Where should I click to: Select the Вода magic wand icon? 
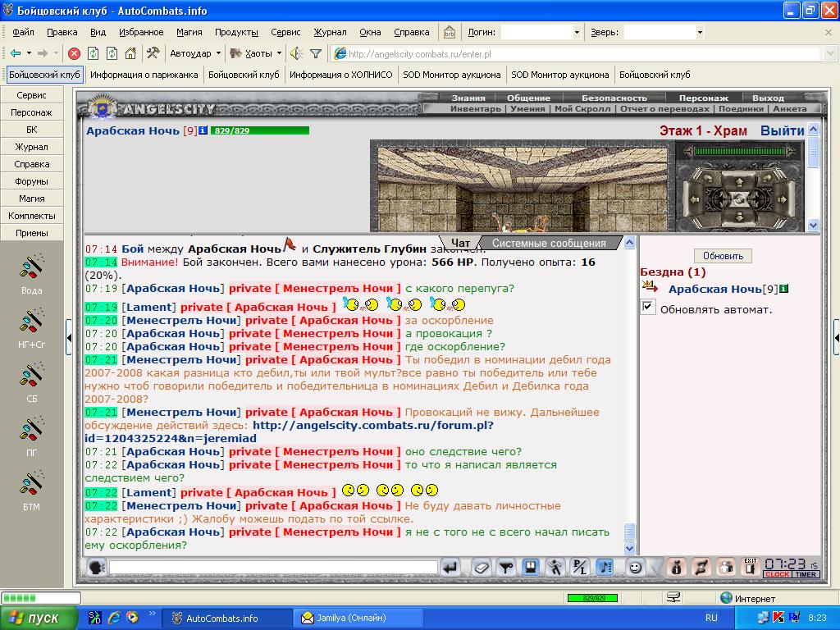pos(32,267)
